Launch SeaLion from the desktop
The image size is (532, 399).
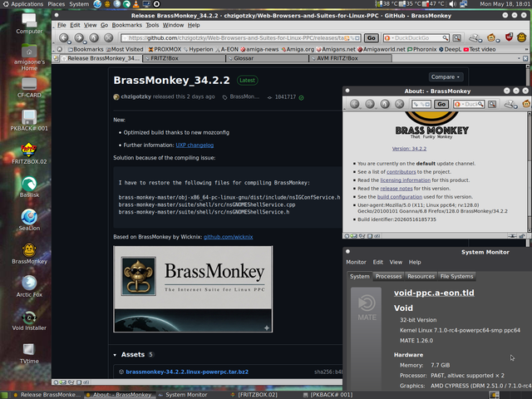pos(29,220)
